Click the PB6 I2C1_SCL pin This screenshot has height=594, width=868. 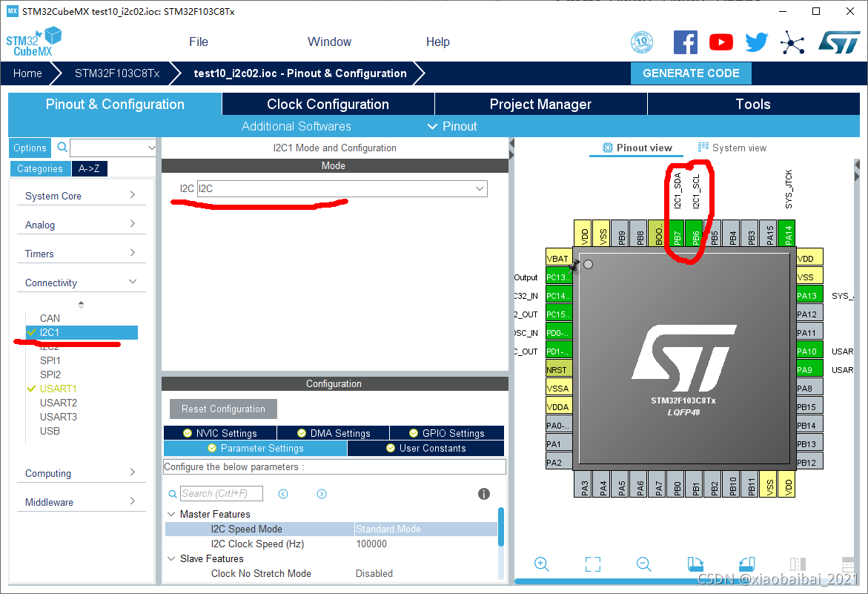point(695,233)
